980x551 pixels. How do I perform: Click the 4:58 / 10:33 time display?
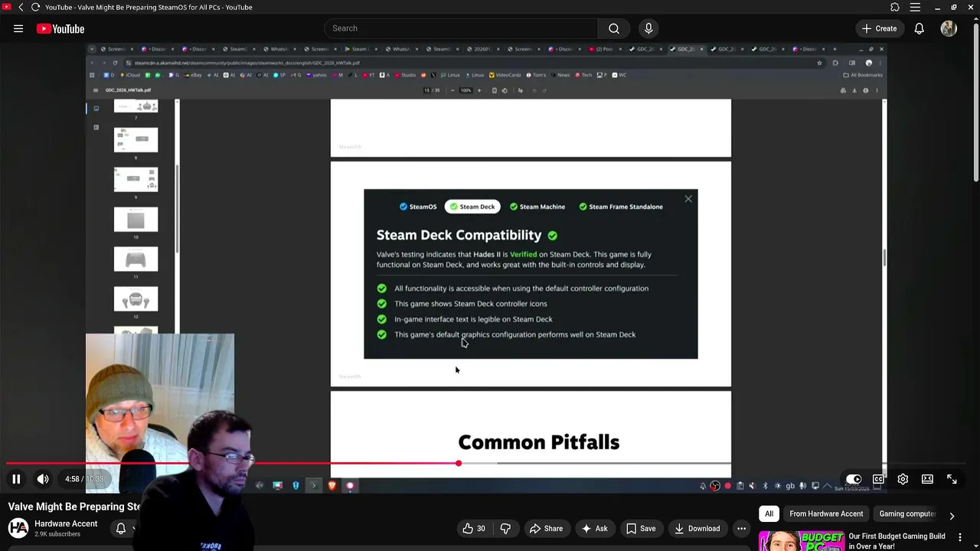(x=84, y=479)
